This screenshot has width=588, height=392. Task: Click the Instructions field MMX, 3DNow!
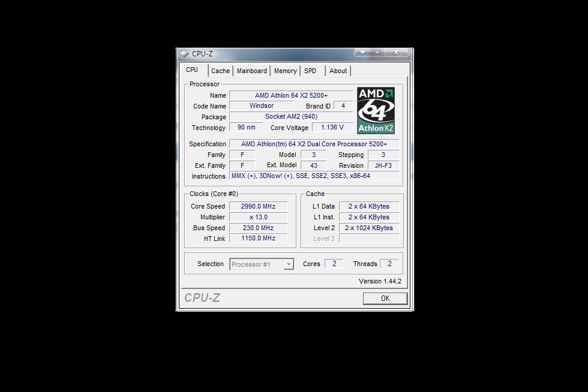[314, 176]
